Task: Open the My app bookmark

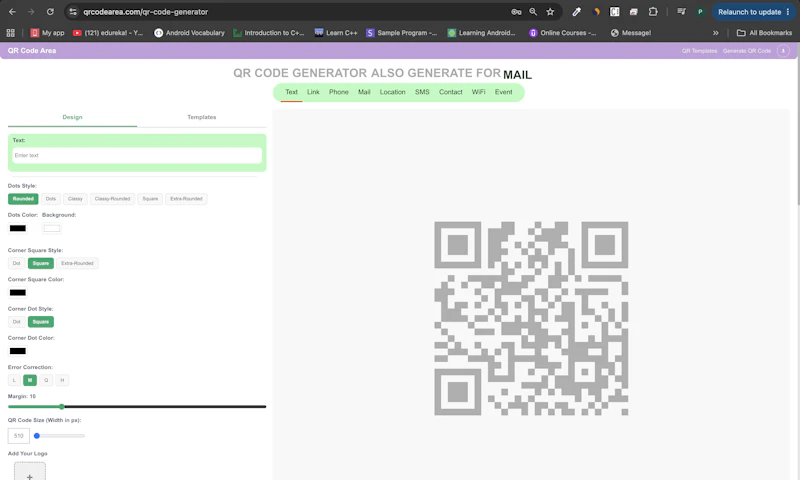Action: 47,33
